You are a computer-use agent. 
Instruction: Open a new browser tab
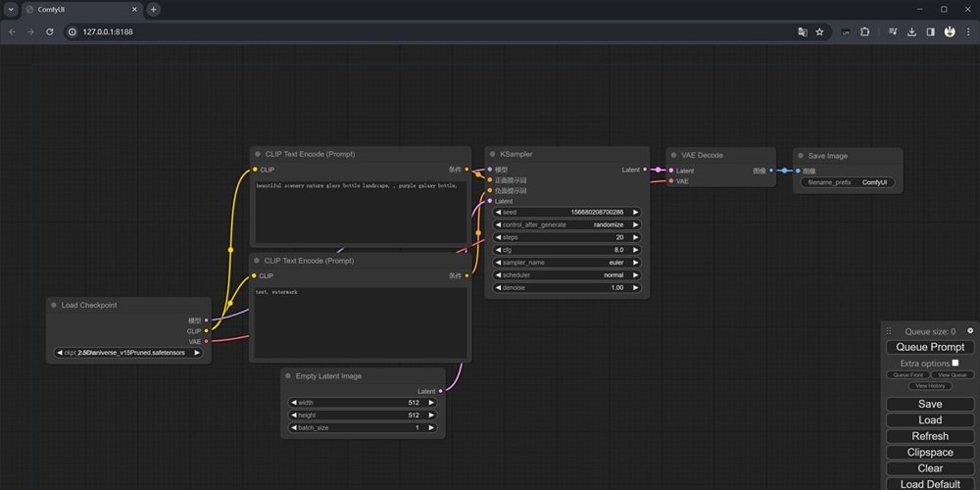[x=153, y=10]
